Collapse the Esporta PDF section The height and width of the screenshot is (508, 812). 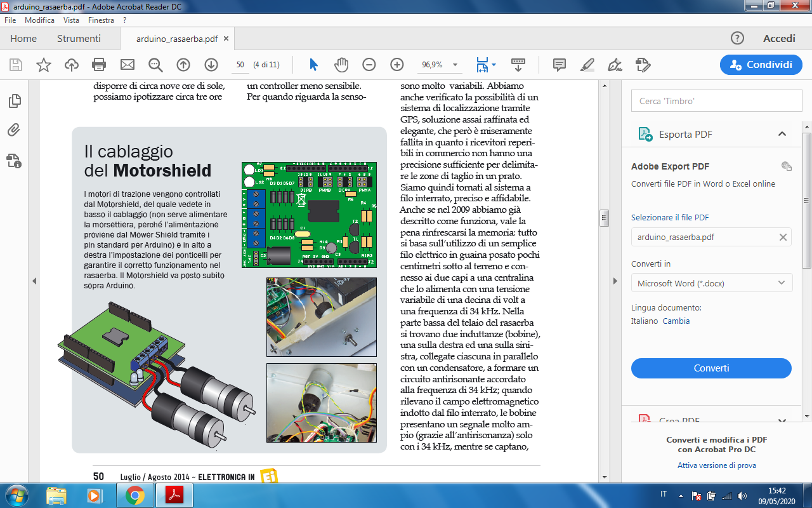click(x=782, y=134)
